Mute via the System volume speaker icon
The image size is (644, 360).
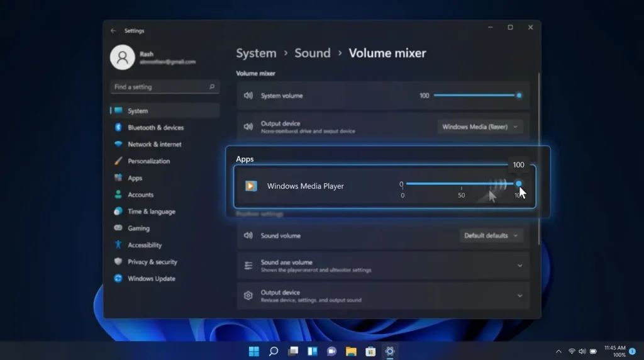248,95
